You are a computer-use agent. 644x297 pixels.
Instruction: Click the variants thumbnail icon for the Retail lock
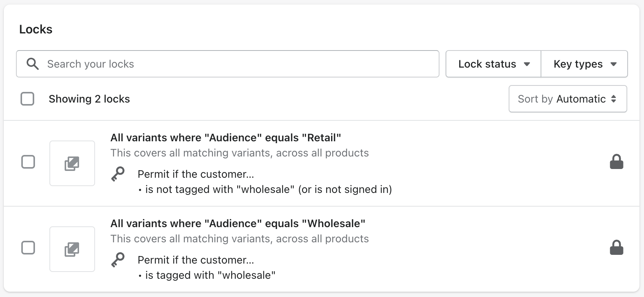click(72, 163)
